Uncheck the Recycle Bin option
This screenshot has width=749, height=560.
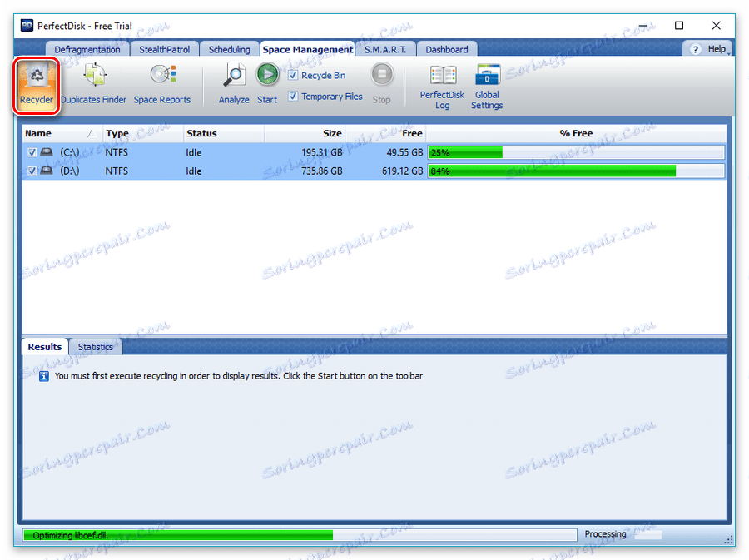293,74
